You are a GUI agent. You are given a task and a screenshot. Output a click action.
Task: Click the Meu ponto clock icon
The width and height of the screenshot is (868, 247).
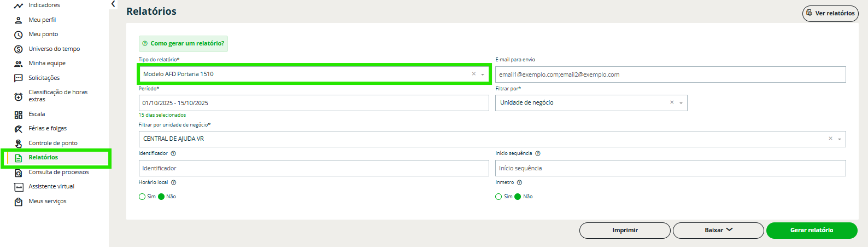(18, 35)
